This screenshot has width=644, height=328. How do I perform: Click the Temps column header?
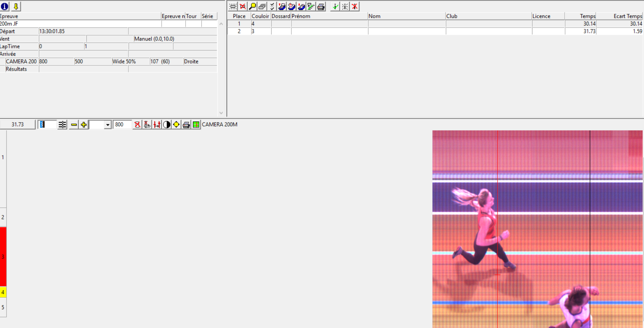[580, 16]
